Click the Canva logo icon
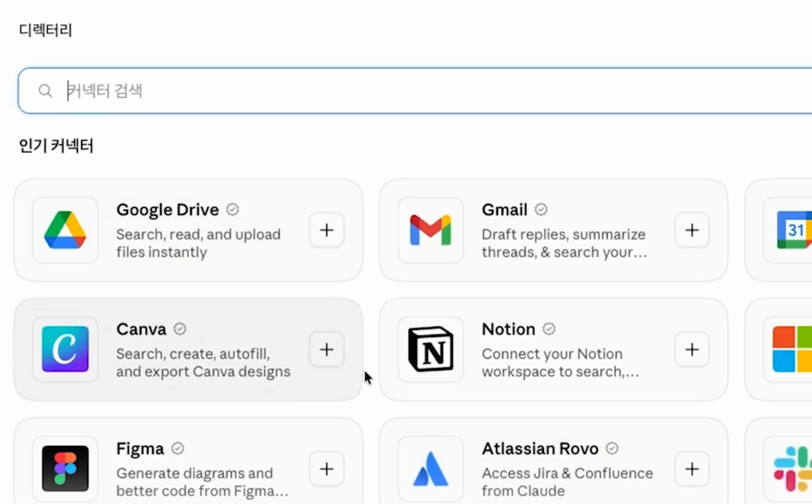The height and width of the screenshot is (504, 812). click(x=65, y=349)
